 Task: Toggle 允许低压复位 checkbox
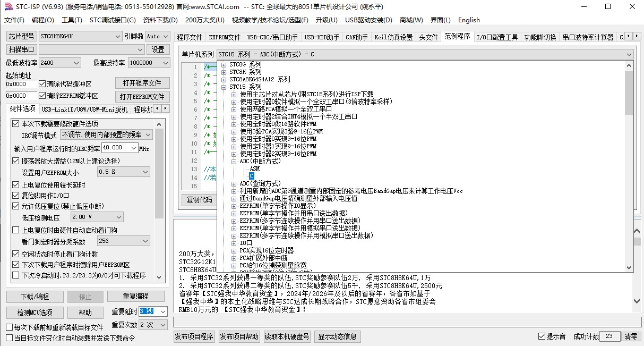16,206
